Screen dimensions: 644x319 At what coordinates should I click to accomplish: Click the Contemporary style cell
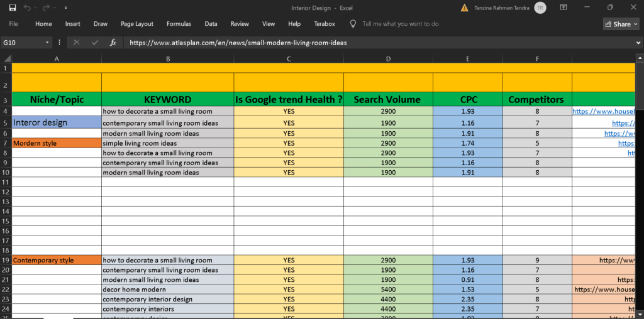coord(57,260)
